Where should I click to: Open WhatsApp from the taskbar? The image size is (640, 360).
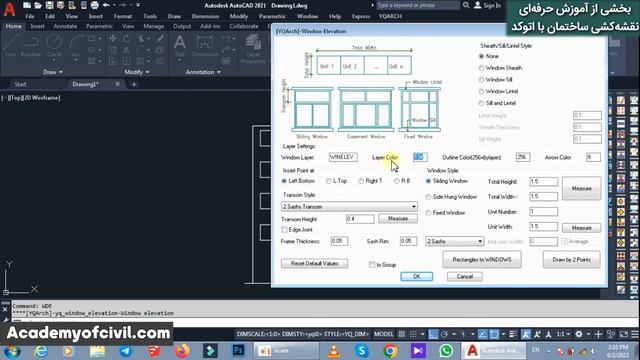[446, 351]
